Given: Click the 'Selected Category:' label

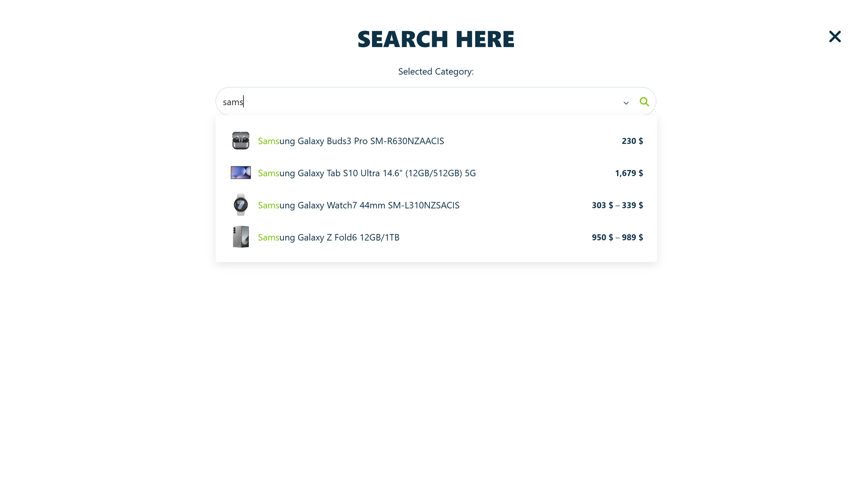Looking at the screenshot, I should (435, 71).
